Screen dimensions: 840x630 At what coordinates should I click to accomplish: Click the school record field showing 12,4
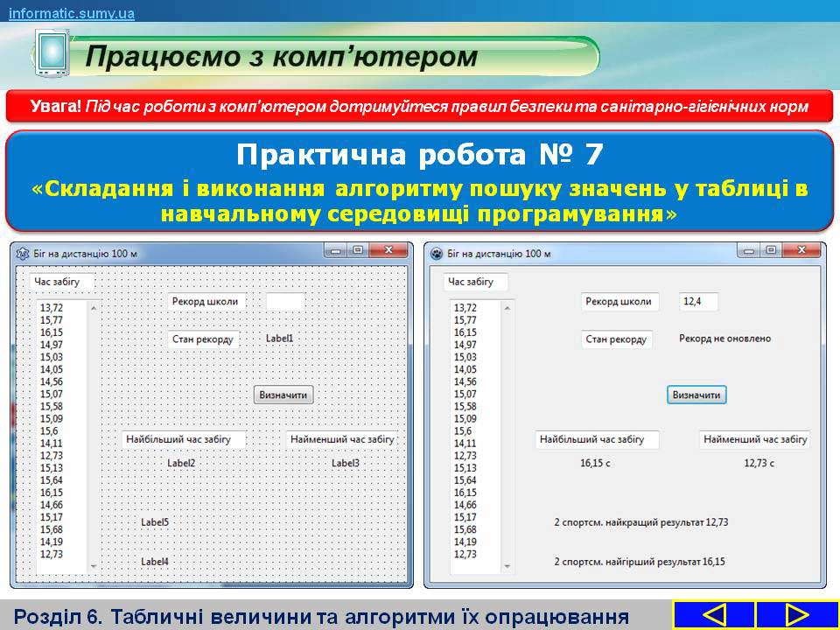(x=698, y=302)
